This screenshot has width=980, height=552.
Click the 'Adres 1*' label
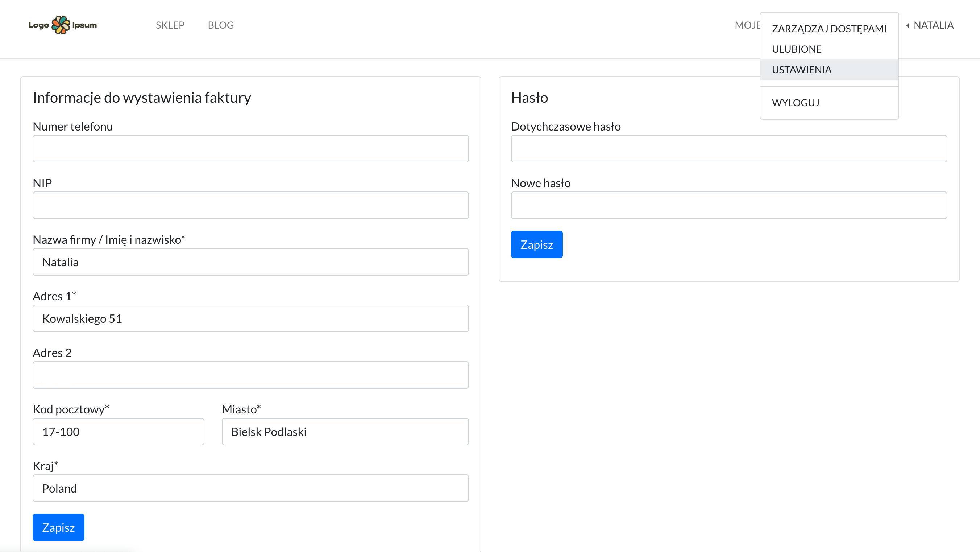[54, 296]
